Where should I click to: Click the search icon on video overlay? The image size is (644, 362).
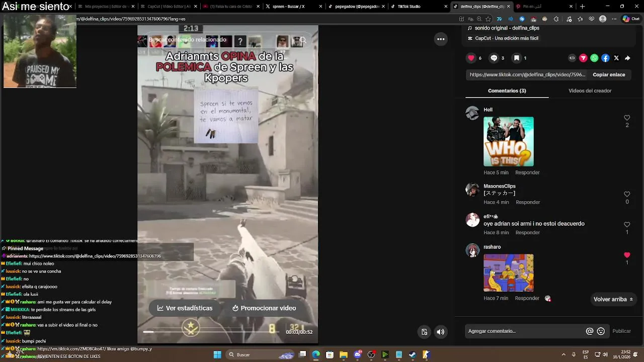303,40
